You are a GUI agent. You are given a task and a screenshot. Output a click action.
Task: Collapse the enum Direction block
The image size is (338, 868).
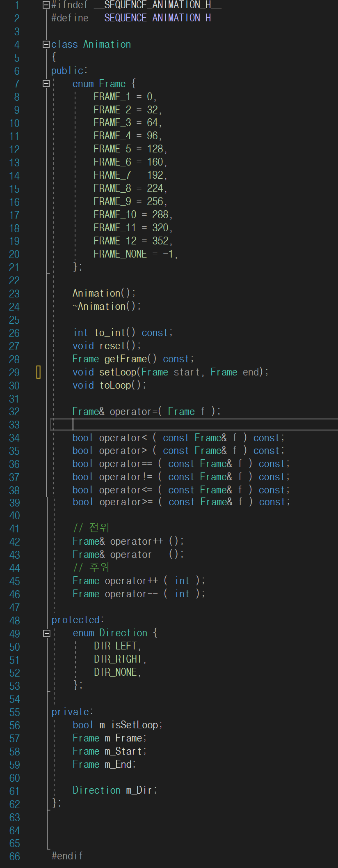(x=46, y=633)
